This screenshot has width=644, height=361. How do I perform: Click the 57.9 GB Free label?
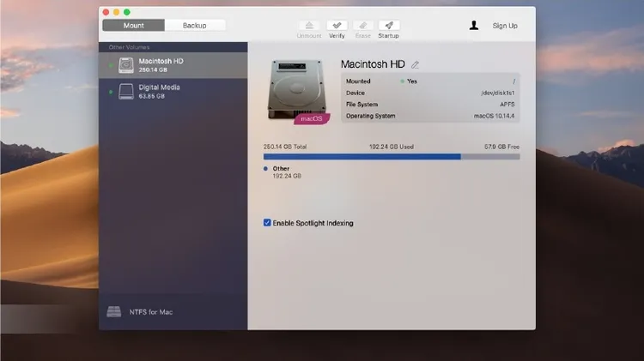pos(502,147)
